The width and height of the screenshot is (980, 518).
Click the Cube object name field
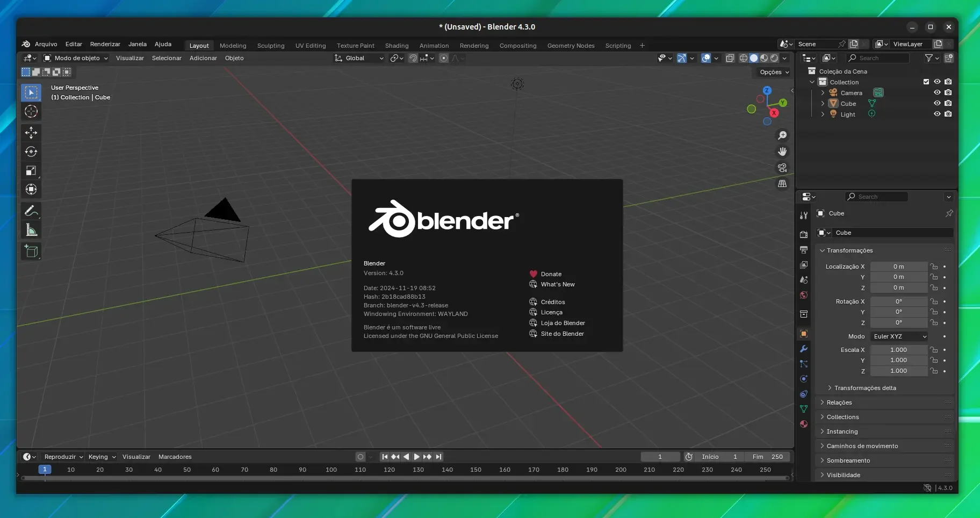(x=892, y=233)
